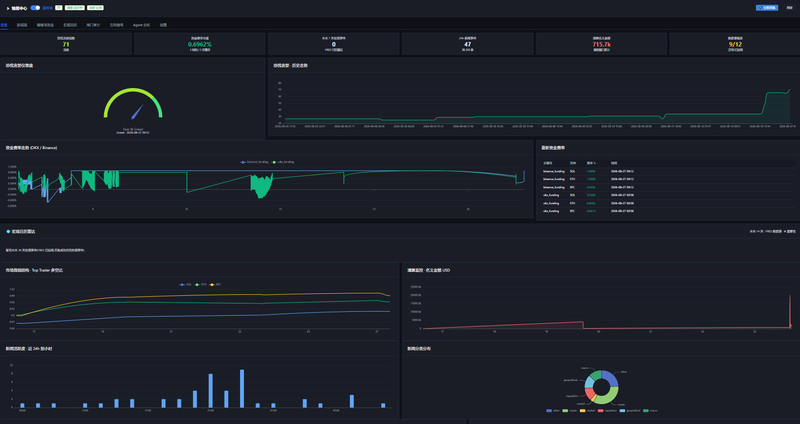Toggle SOL legend in Top Trader chart
Viewport: 800px width, 424px height.
tap(185, 284)
